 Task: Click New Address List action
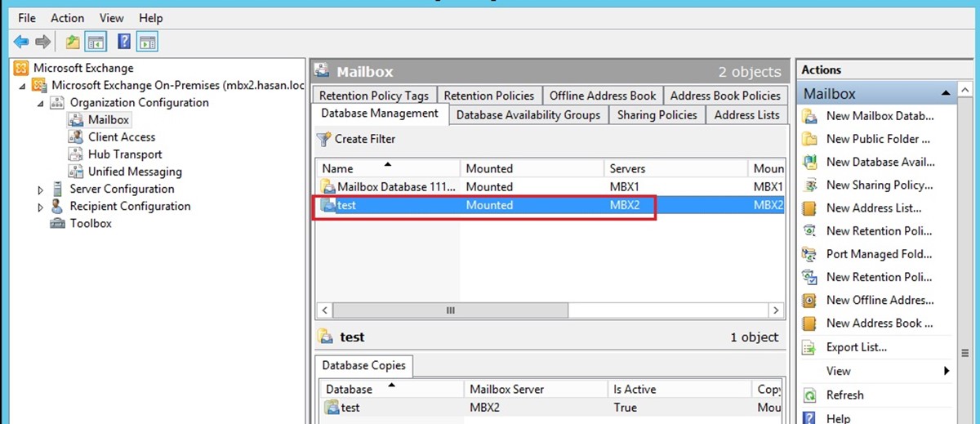(x=874, y=208)
